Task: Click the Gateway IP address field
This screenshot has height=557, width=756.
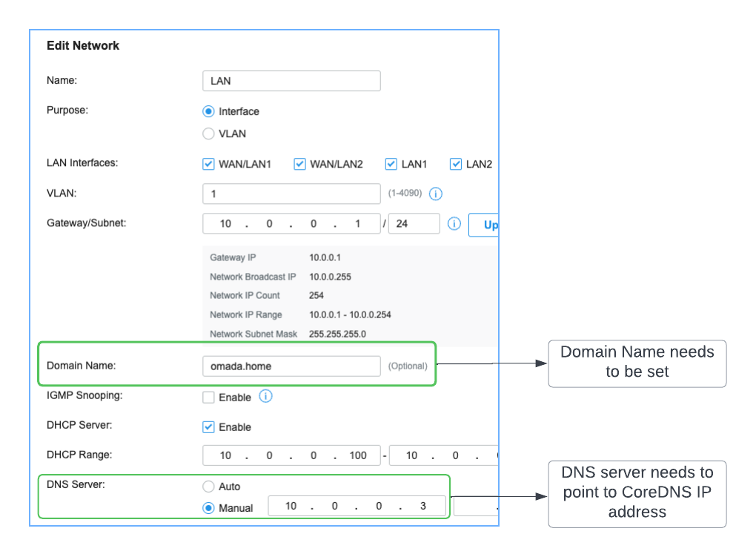Action: (x=291, y=224)
